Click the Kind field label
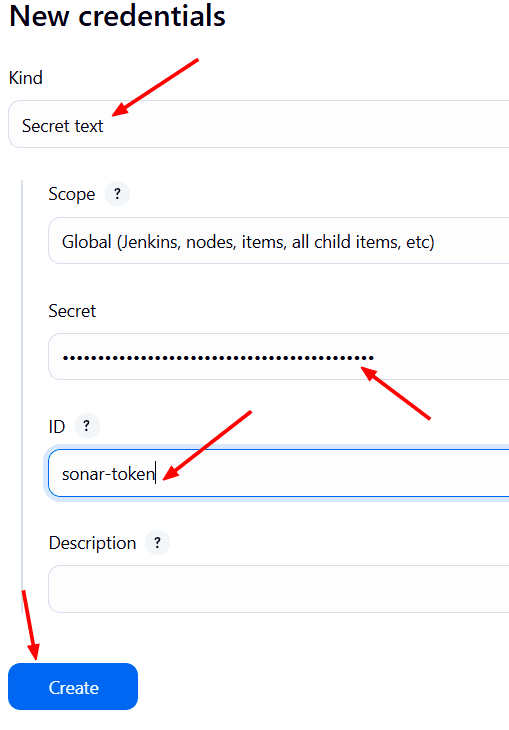509x730 pixels. (x=26, y=78)
